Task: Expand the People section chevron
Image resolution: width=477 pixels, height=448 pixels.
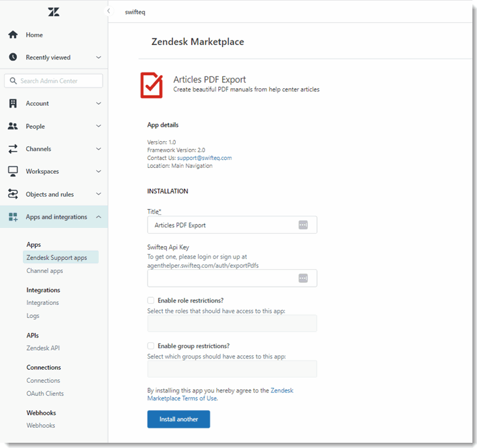Action: (x=99, y=126)
